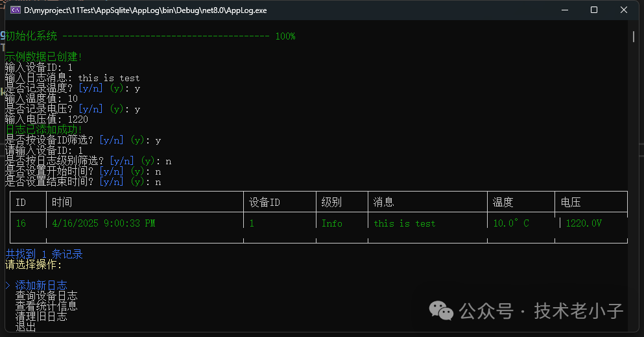644x337 pixels.
Task: Select the 清理旧日志 menu option
Action: click(41, 316)
